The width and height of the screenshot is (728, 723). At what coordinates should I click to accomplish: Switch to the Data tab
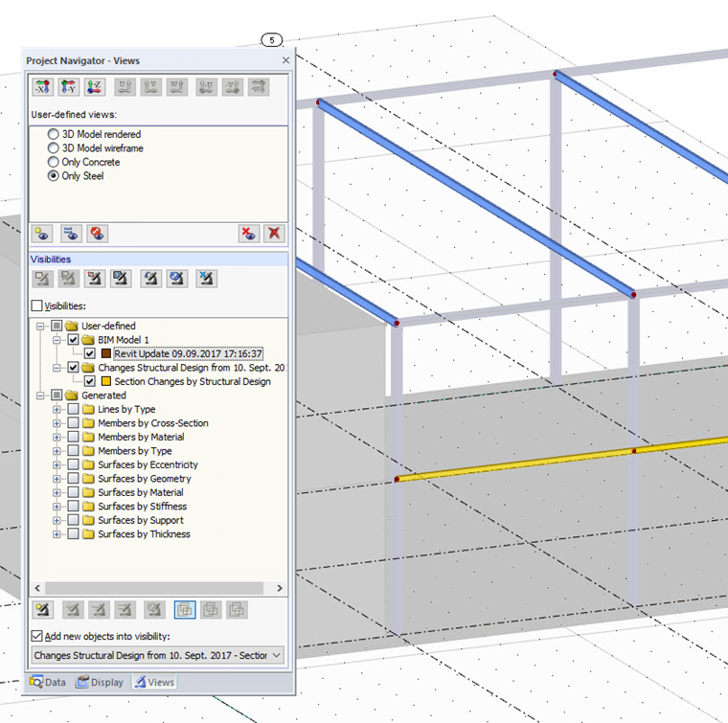coord(47,682)
